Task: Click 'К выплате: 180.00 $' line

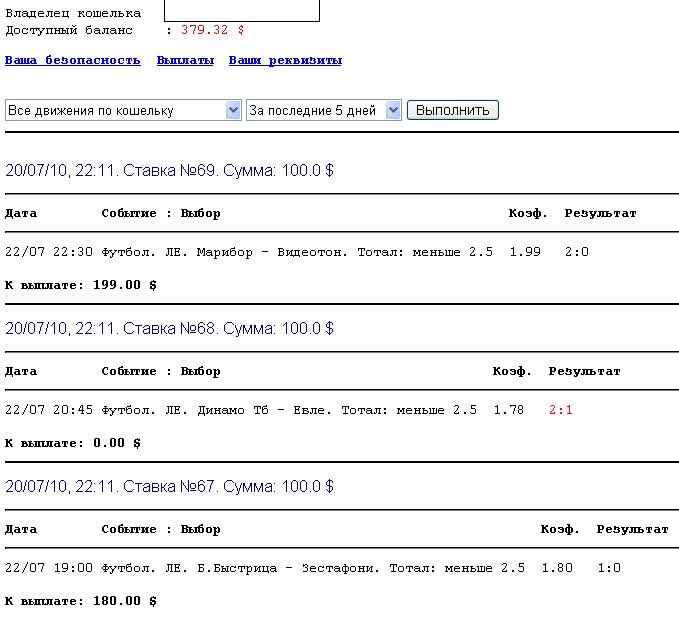Action: click(x=81, y=601)
